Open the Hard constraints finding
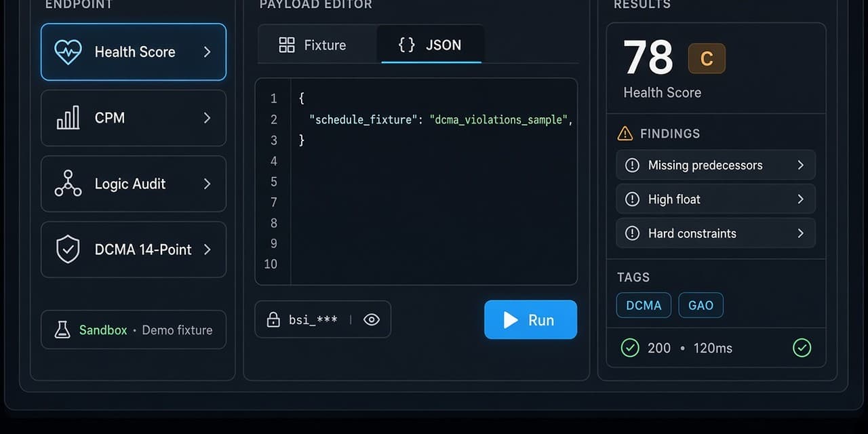This screenshot has height=434, width=868. [x=715, y=233]
